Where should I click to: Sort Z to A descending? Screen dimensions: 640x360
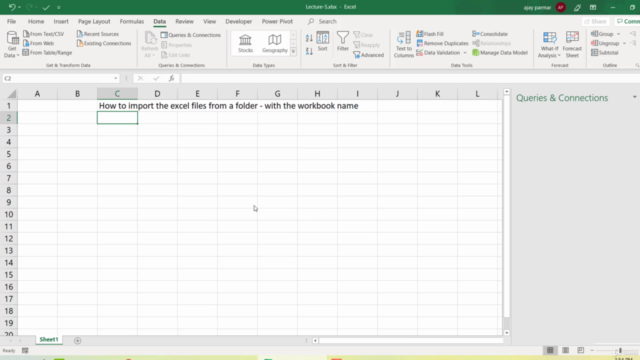[x=309, y=51]
